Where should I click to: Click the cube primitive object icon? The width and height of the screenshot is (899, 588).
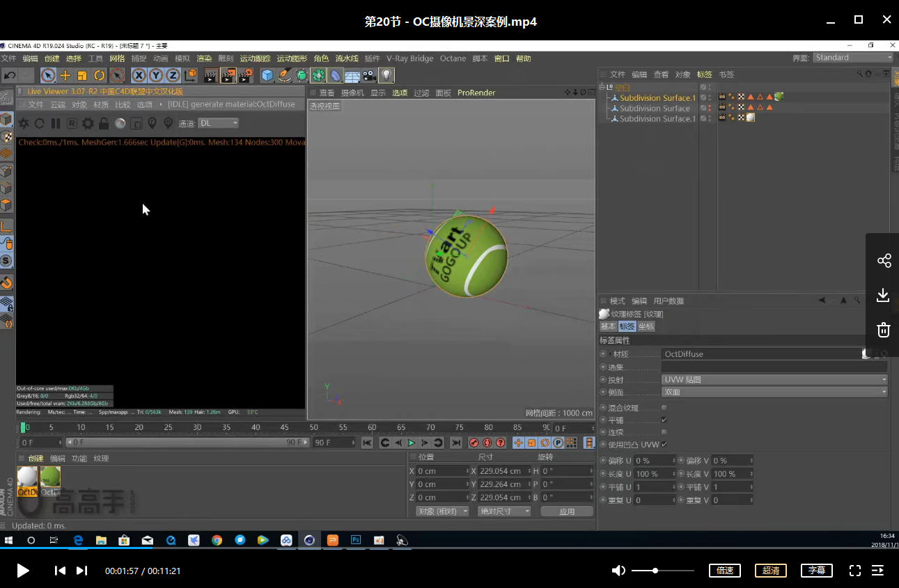tap(267, 75)
